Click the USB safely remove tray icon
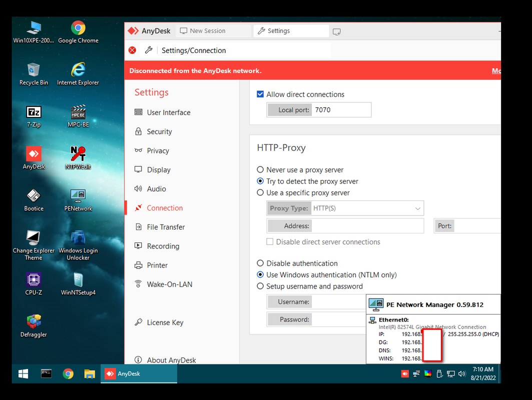The image size is (532, 400). point(439,373)
